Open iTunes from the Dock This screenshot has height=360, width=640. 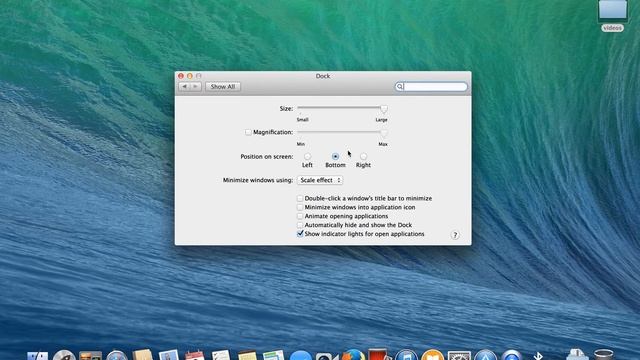pos(406,355)
